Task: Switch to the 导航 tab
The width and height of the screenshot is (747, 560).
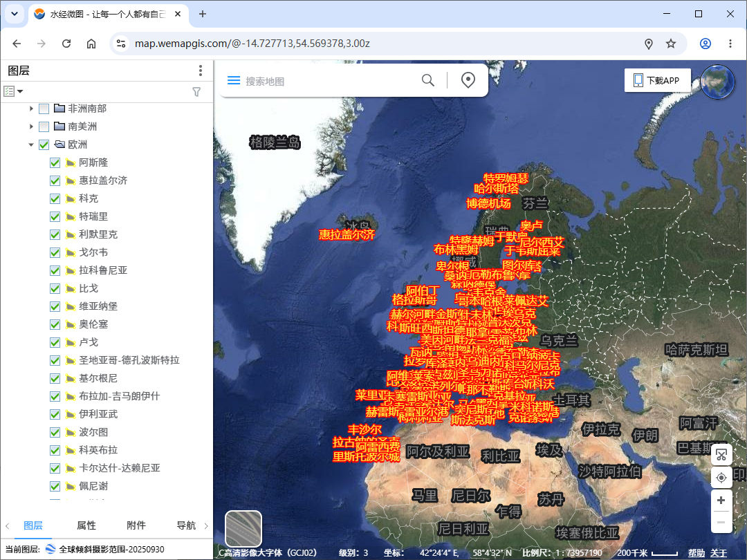Action: 186,525
